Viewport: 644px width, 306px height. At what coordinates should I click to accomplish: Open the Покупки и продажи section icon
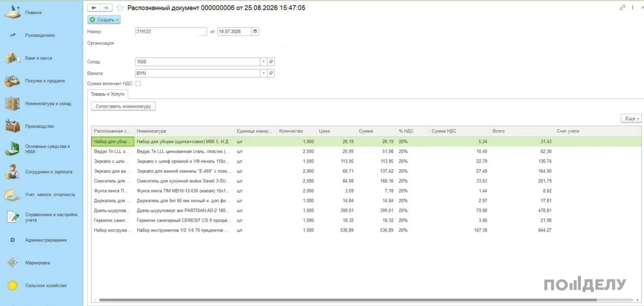tap(13, 81)
